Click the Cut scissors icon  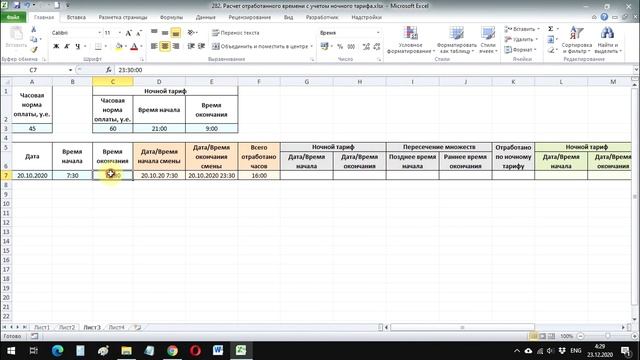click(x=33, y=30)
